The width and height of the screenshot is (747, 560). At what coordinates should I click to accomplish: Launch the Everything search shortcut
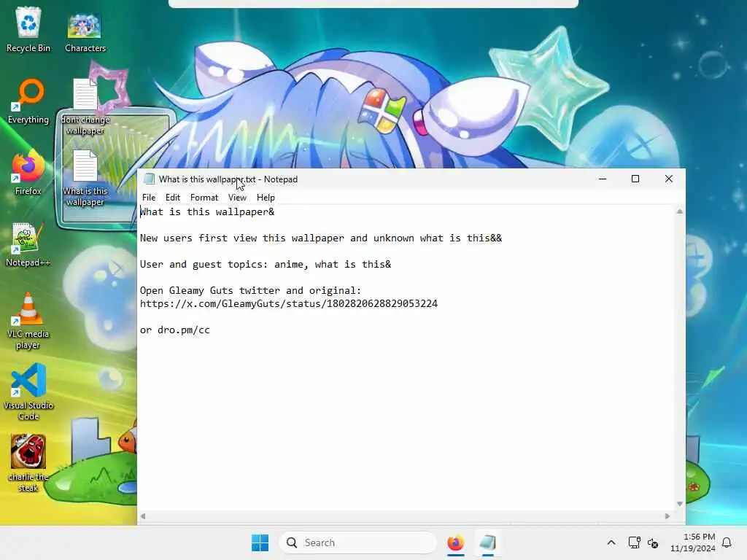[x=28, y=101]
